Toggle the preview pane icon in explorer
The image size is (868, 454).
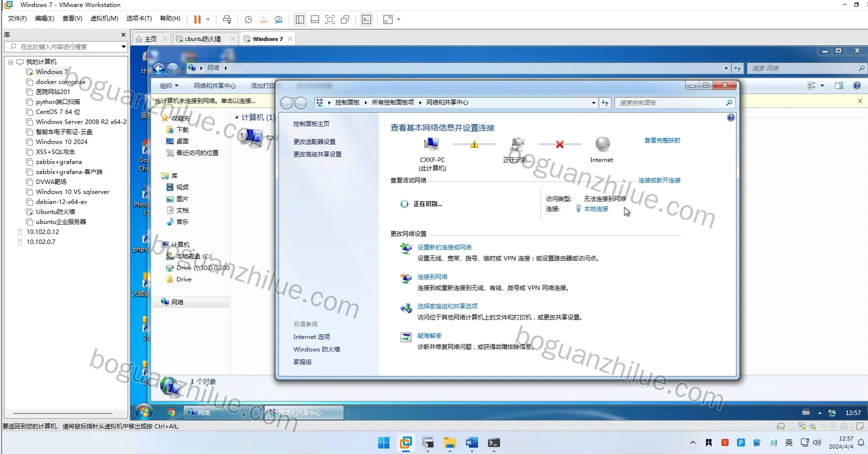pyautogui.click(x=839, y=86)
